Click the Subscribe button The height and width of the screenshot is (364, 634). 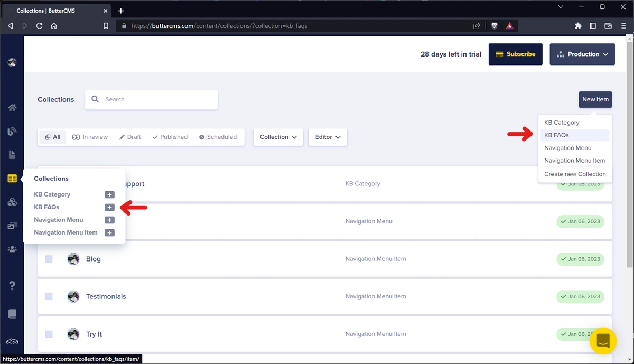(x=516, y=54)
